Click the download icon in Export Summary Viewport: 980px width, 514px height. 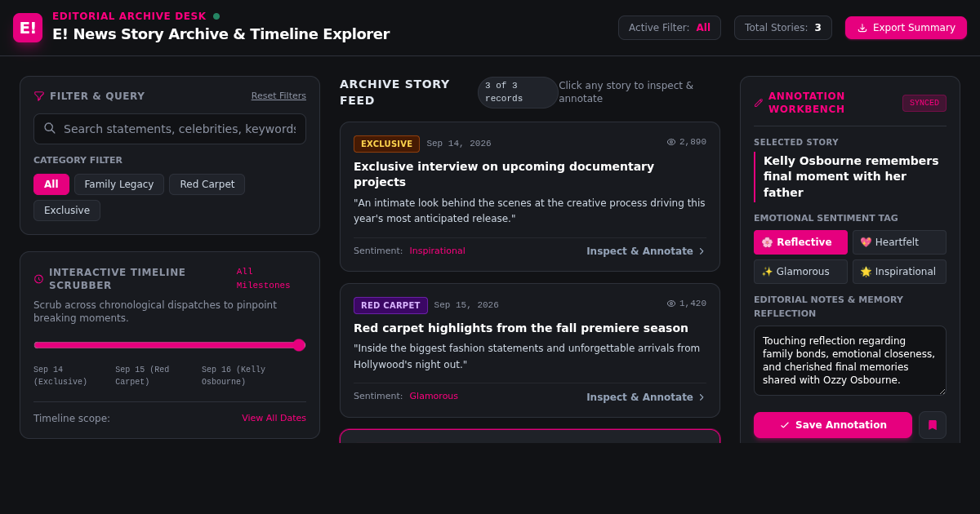[x=862, y=28]
